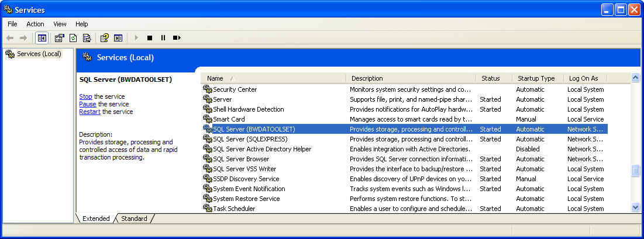The image size is (644, 239).
Task: Click the Stop Service toolbar button
Action: coord(150,38)
